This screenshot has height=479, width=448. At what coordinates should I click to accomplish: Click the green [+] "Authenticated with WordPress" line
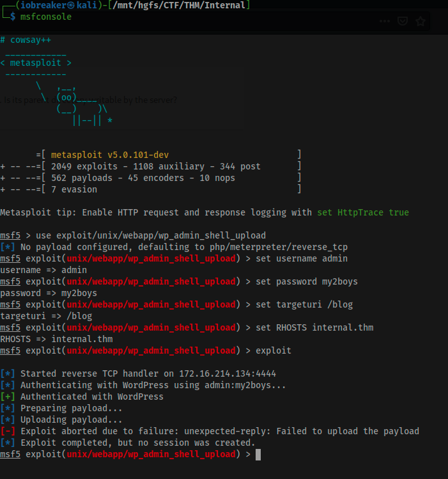click(82, 397)
